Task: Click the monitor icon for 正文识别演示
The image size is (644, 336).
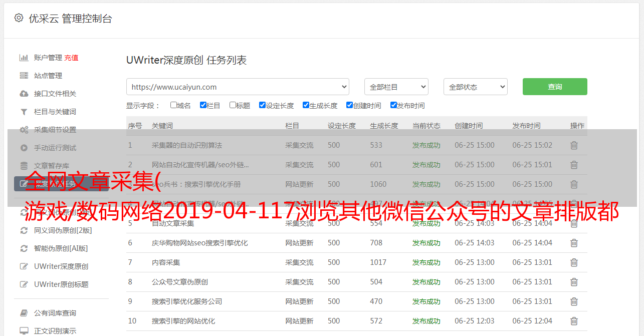Action: 24,331
